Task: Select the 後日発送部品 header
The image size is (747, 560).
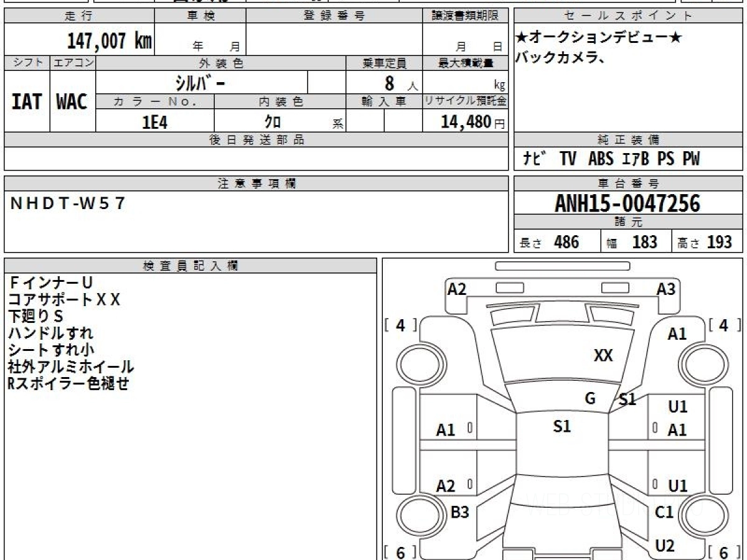Action: 256,140
